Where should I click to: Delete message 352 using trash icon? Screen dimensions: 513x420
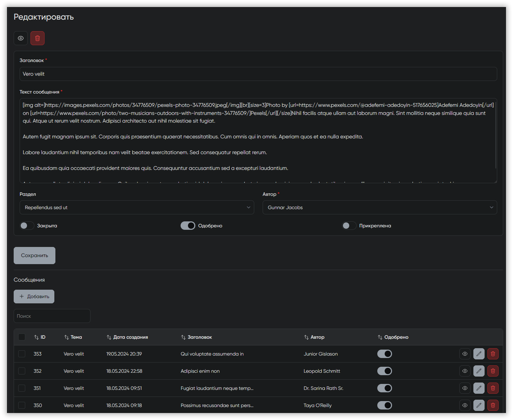click(x=493, y=371)
